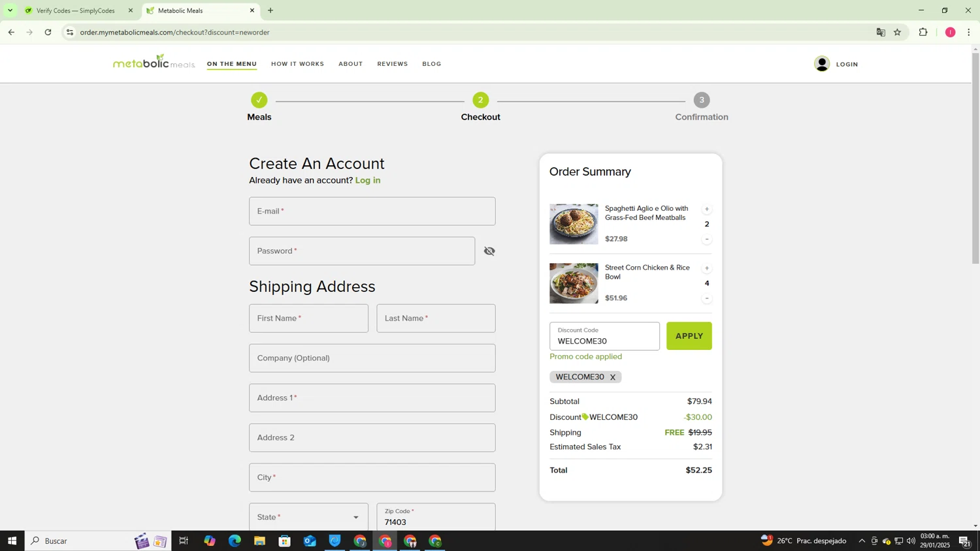The width and height of the screenshot is (980, 551).
Task: Click the user account avatar icon
Action: 822,64
